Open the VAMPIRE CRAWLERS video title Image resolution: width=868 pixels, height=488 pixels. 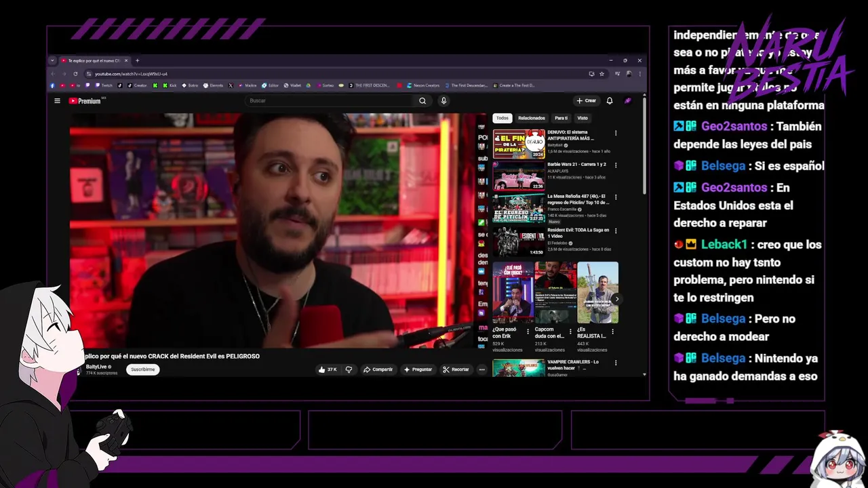tap(573, 365)
